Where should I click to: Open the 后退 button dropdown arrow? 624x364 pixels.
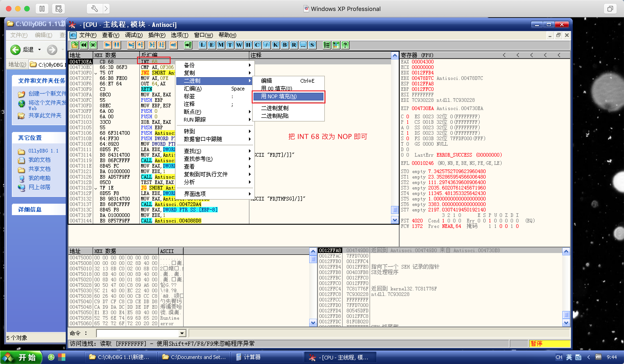(40, 50)
